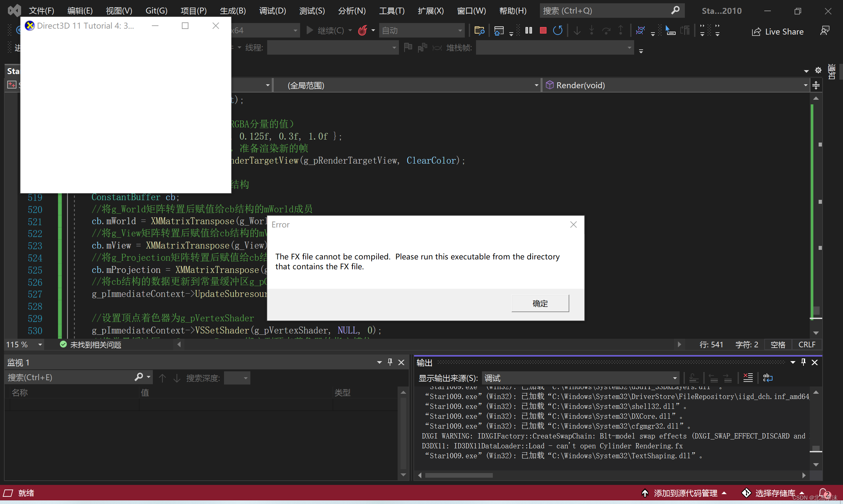
Task: Pin the 监视 1 watch panel
Action: [390, 362]
